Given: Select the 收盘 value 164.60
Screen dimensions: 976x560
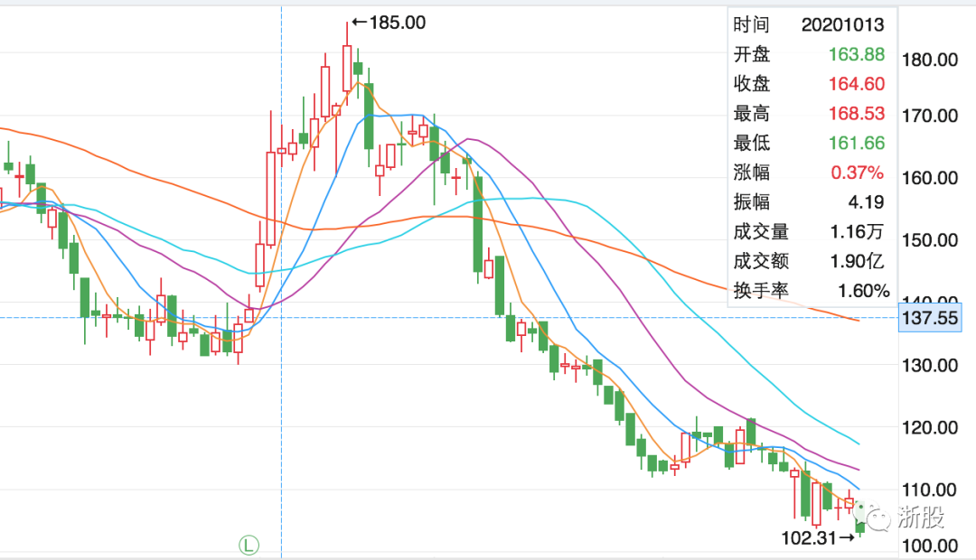Looking at the screenshot, I should pyautogui.click(x=857, y=84).
